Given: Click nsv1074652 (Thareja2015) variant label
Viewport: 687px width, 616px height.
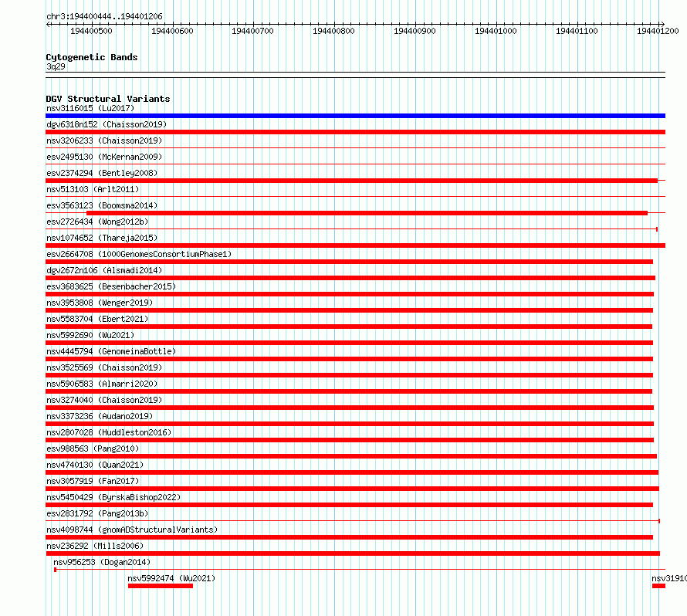Looking at the screenshot, I should [x=102, y=238].
